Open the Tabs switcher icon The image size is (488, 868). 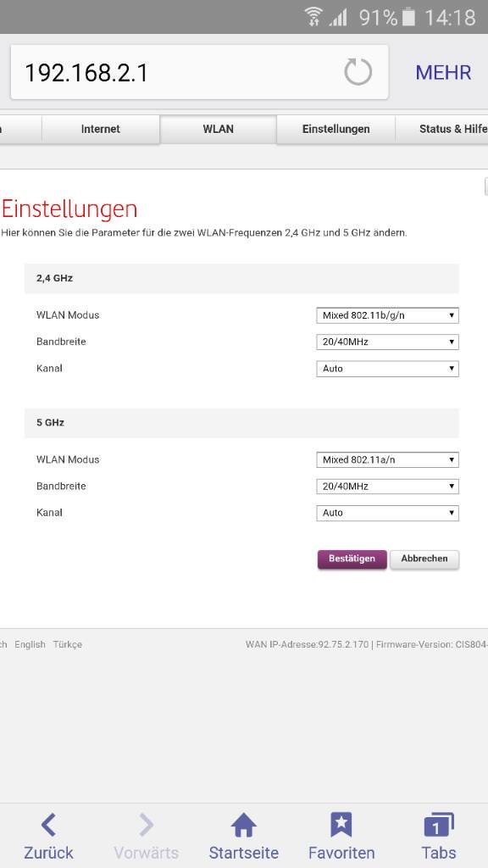point(439,825)
